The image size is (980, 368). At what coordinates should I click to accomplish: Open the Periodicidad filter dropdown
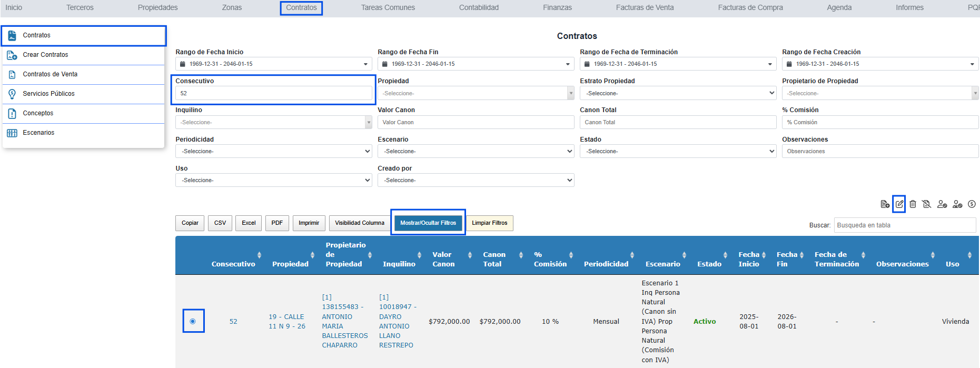pos(273,151)
